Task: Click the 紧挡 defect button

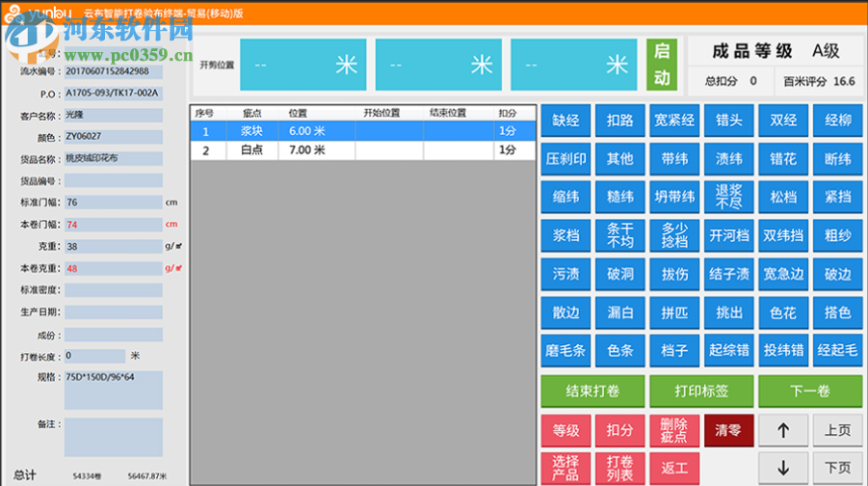Action: point(837,198)
